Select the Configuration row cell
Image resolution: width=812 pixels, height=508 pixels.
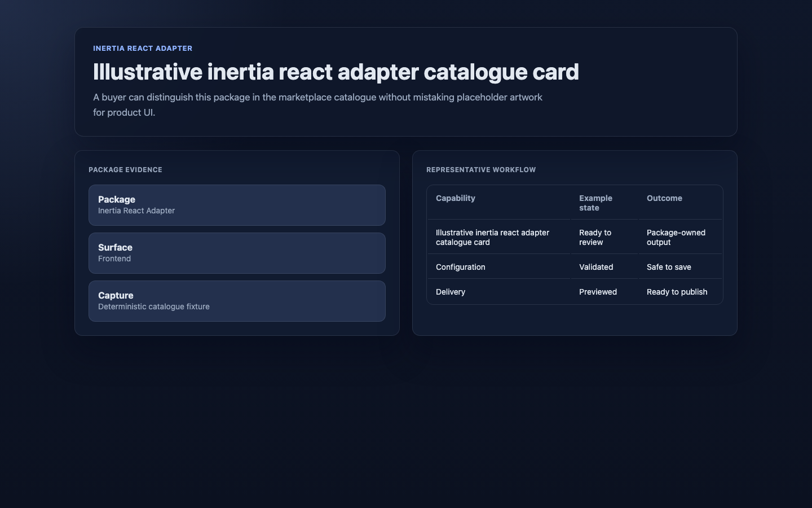pyautogui.click(x=499, y=267)
